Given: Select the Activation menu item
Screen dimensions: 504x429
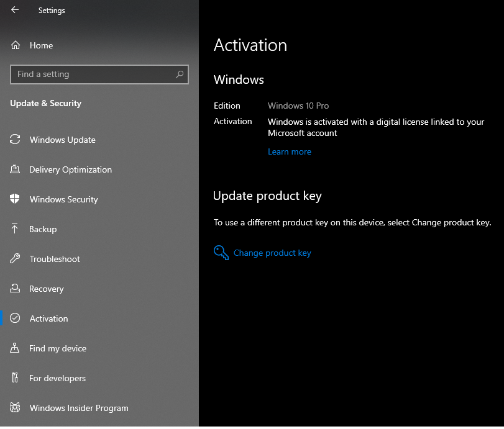Looking at the screenshot, I should (48, 318).
